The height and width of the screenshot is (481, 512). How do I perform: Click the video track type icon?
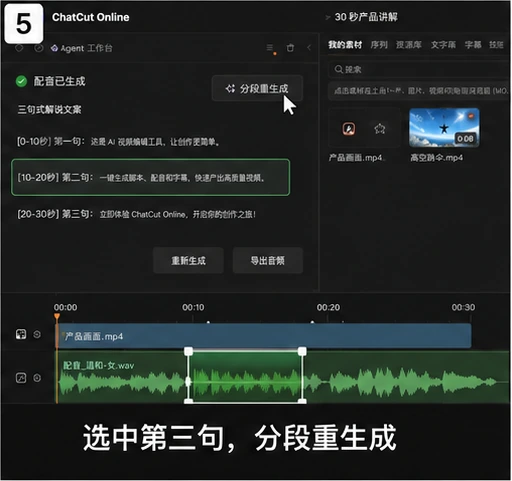[21, 334]
